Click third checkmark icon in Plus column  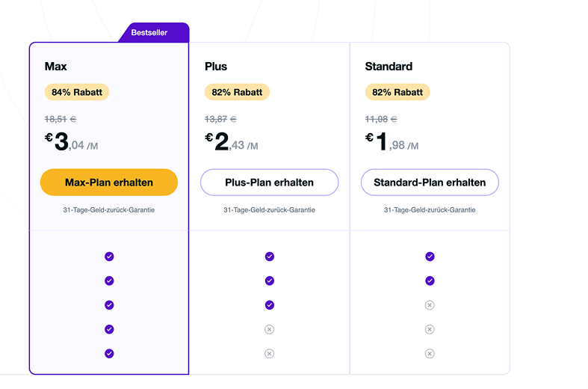point(270,305)
